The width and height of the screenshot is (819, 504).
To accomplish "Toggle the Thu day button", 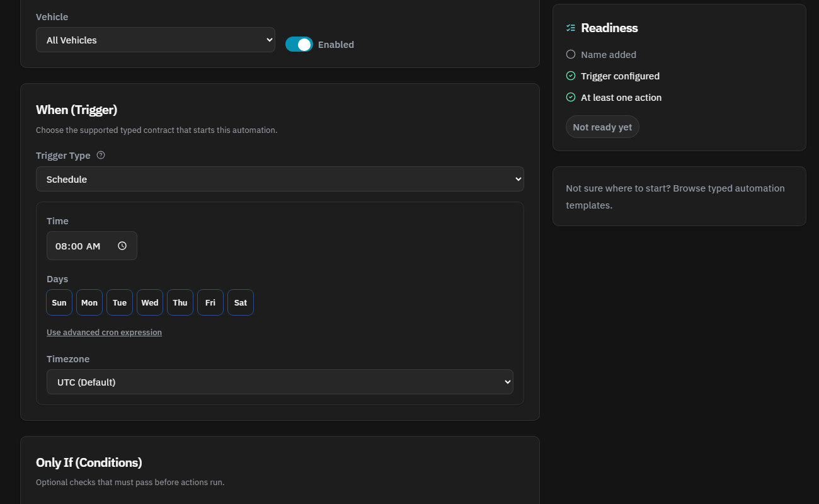I will click(x=180, y=302).
